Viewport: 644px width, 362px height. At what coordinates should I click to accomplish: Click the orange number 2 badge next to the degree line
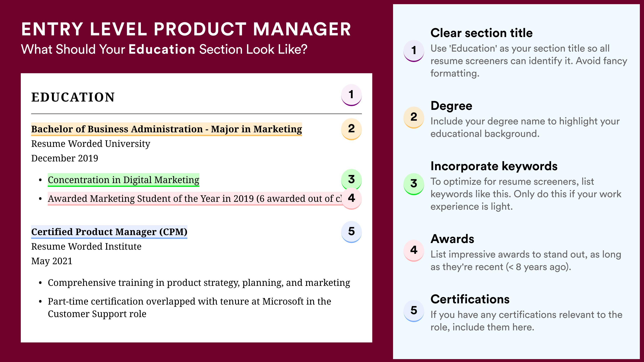[x=351, y=129]
